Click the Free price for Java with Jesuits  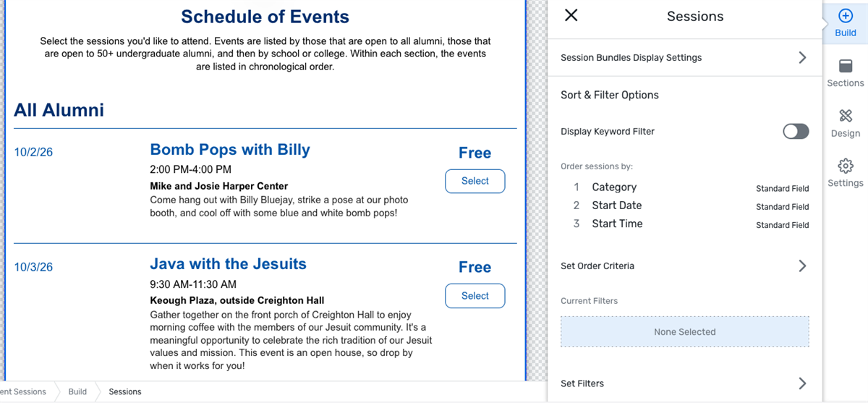point(475,267)
